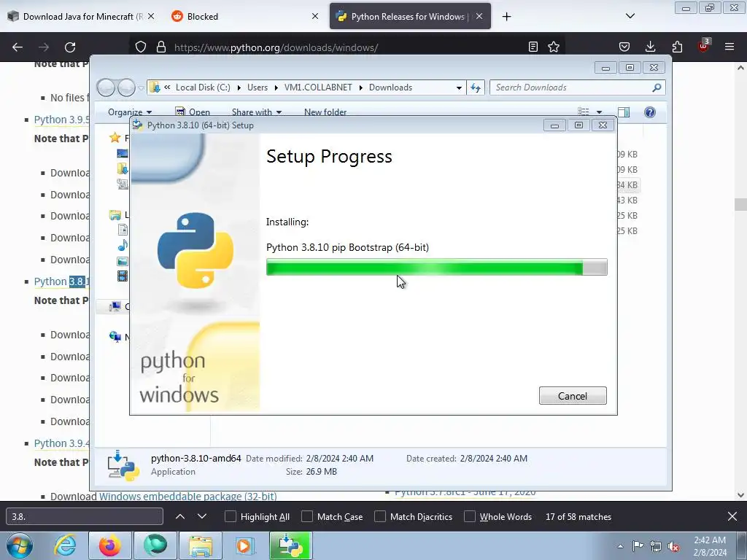Enable Highlight All checkbox
This screenshot has width=747, height=560.
pos(230,517)
